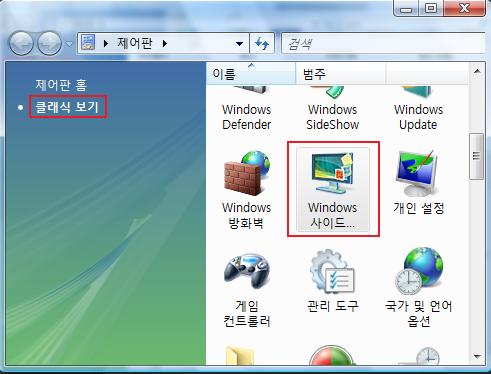
Task: Open the 제어판 홈 link
Action: point(61,85)
